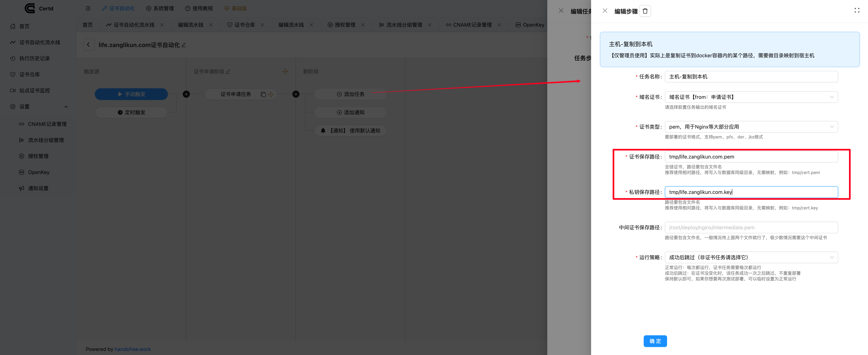The width and height of the screenshot is (868, 355).
Task: Click edit pencil next to pipeline title
Action: click(184, 45)
